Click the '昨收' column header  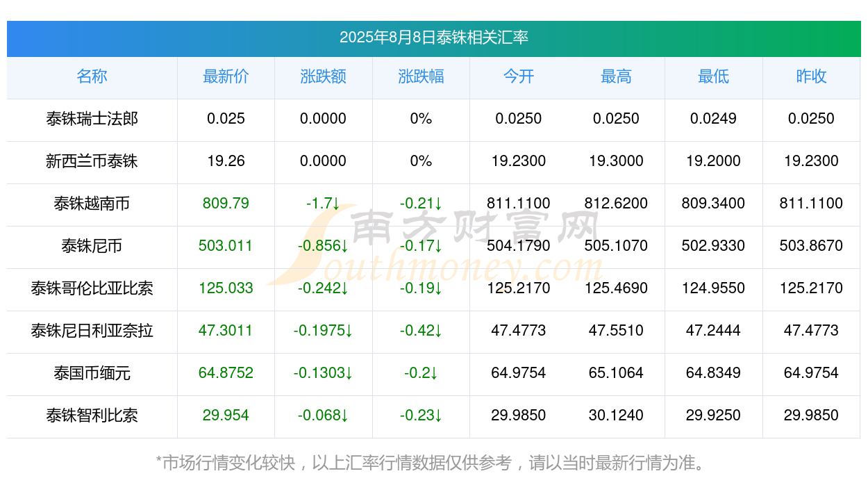[811, 76]
